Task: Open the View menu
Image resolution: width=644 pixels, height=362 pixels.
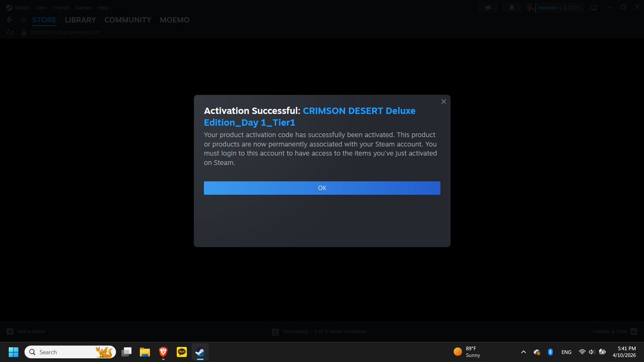Action: tap(41, 8)
